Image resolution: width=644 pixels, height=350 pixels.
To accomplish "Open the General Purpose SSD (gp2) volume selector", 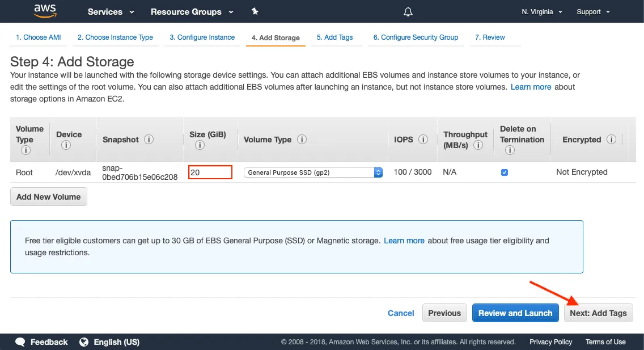I will point(313,172).
